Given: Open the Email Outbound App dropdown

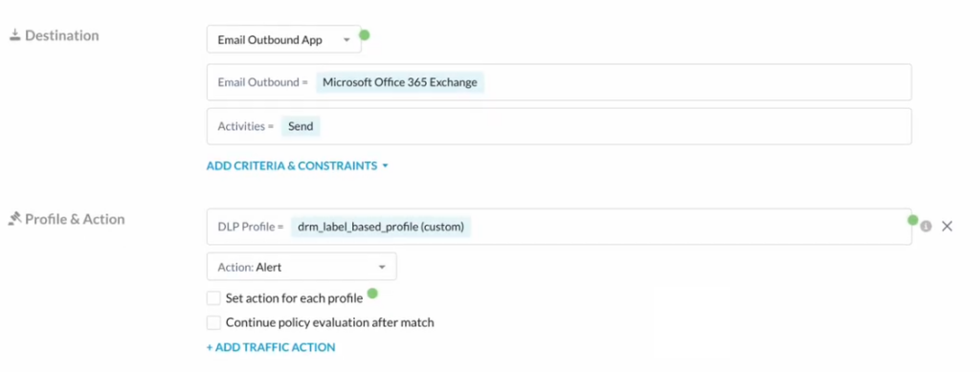Looking at the screenshot, I should click(x=283, y=40).
